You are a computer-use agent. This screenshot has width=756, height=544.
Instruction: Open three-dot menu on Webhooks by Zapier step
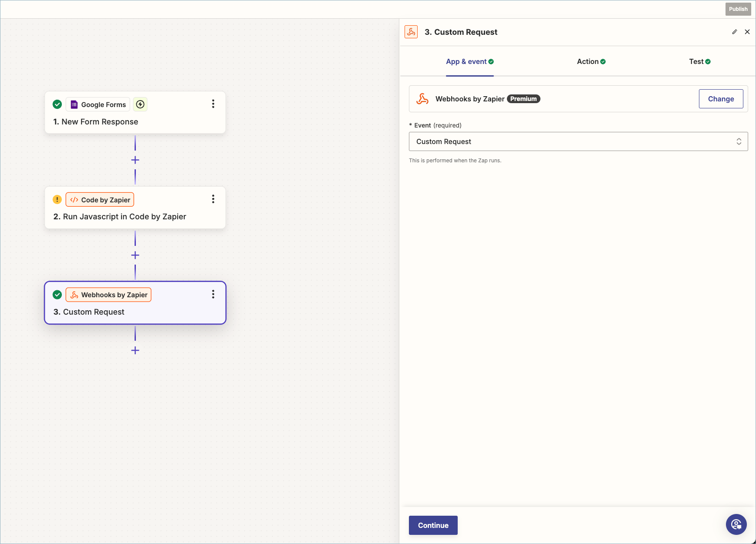[x=213, y=294]
